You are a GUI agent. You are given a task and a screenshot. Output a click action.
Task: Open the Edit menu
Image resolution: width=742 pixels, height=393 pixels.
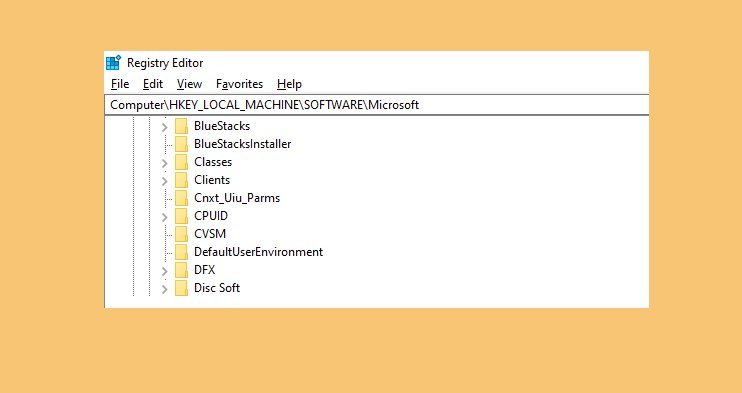coord(153,84)
